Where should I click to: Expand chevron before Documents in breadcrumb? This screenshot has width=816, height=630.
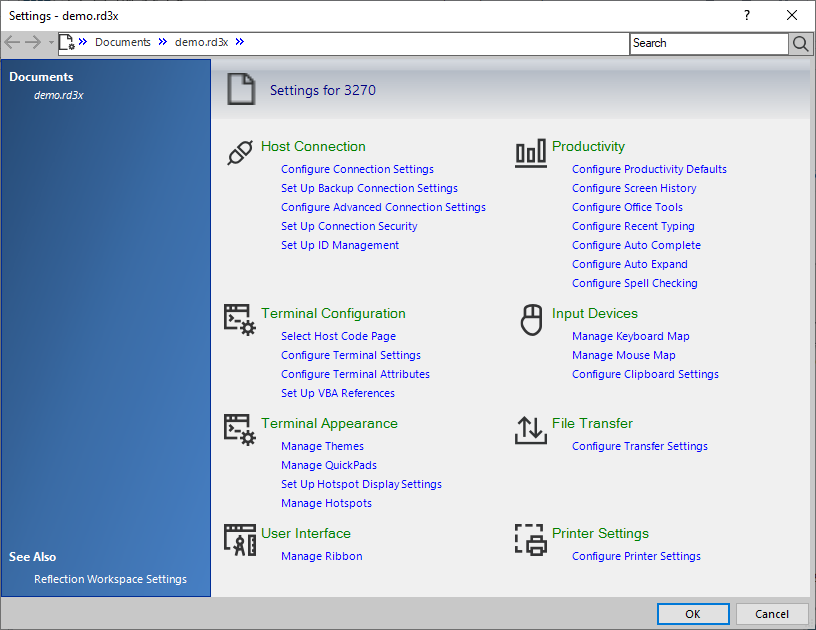(83, 42)
